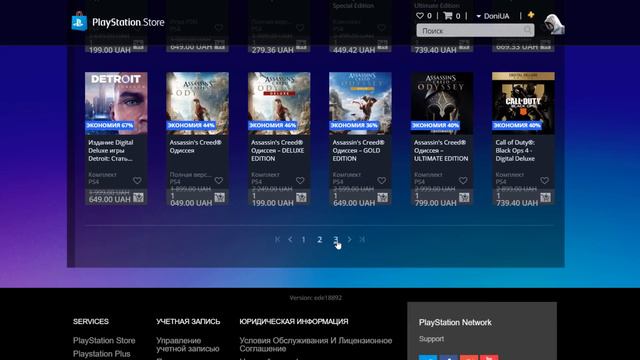Open PlayStation Store footer link
Viewport: 640px width, 360px height.
pos(104,340)
